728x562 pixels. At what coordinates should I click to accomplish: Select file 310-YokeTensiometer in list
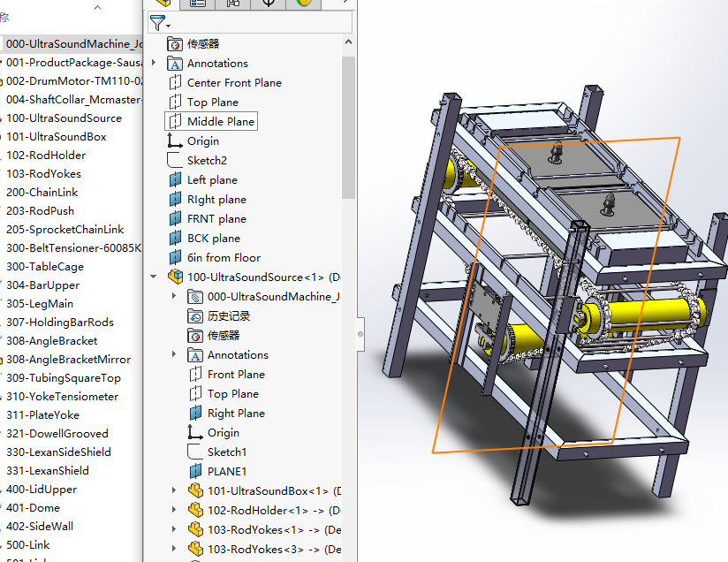coord(62,397)
